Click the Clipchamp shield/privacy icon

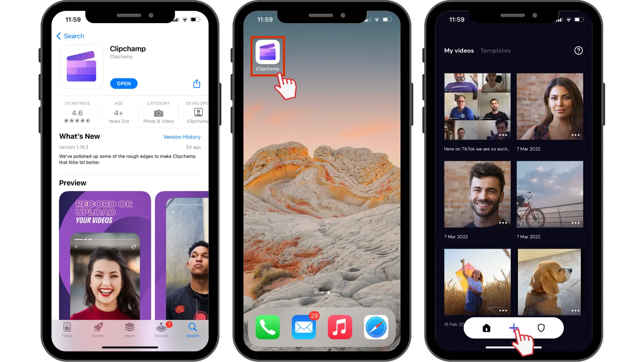(541, 328)
